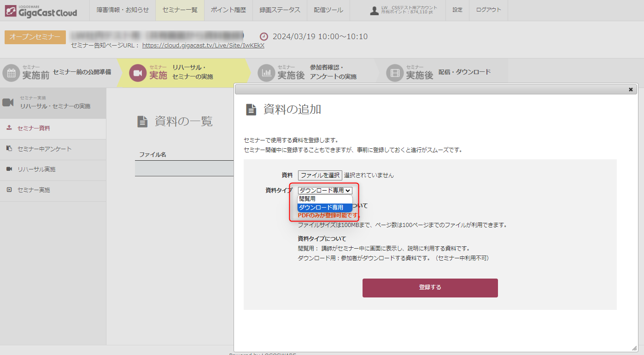Open 配信ツール tab

(328, 10)
